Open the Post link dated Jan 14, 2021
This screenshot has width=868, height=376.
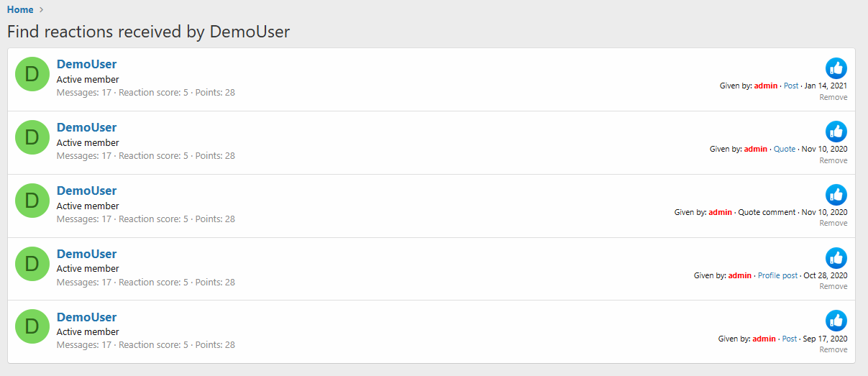(791, 86)
